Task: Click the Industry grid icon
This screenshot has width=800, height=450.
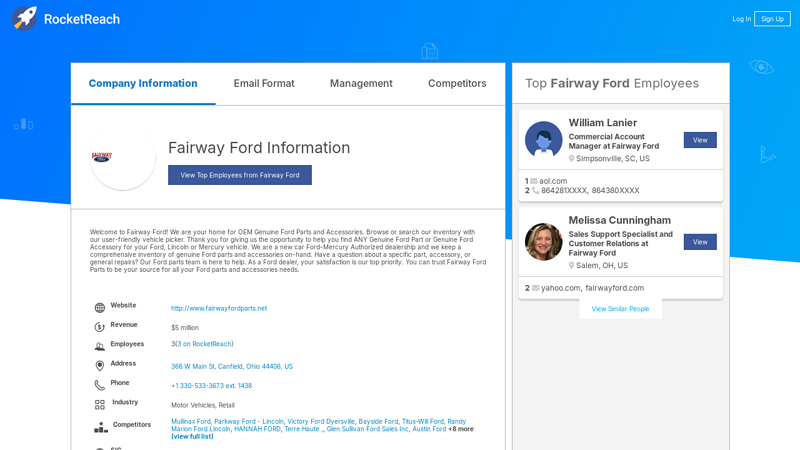Action: [99, 405]
